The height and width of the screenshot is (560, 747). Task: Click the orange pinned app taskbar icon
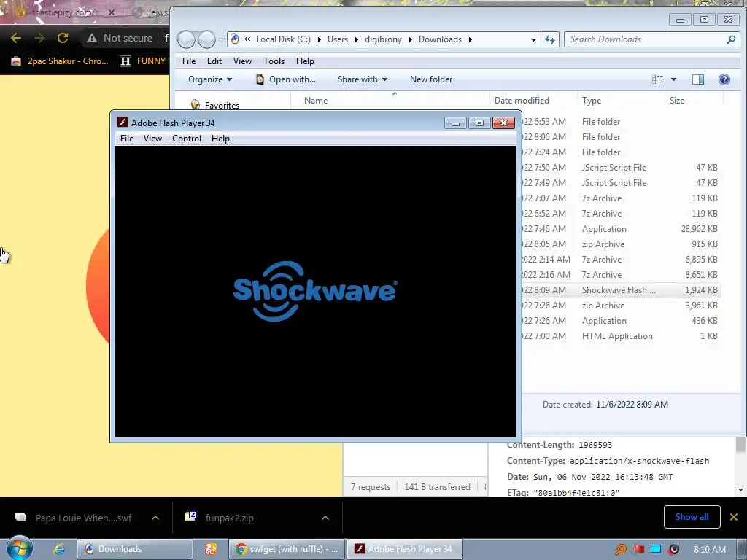[211, 549]
